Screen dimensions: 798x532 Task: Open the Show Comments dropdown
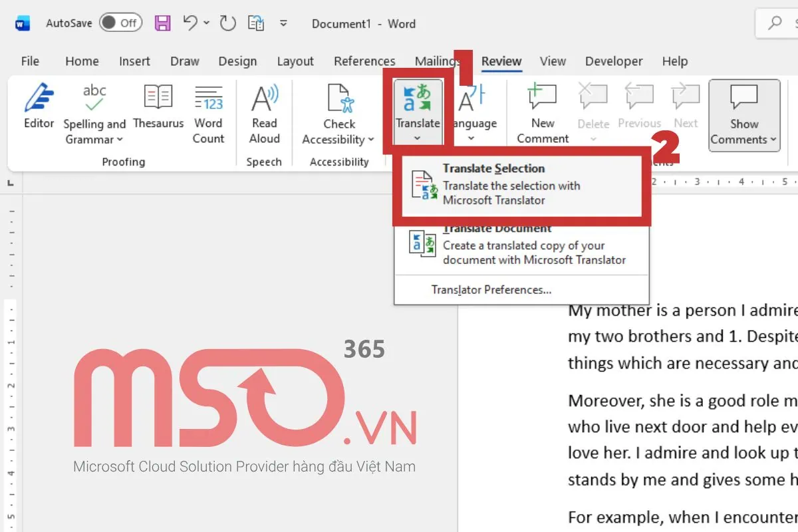pyautogui.click(x=773, y=140)
